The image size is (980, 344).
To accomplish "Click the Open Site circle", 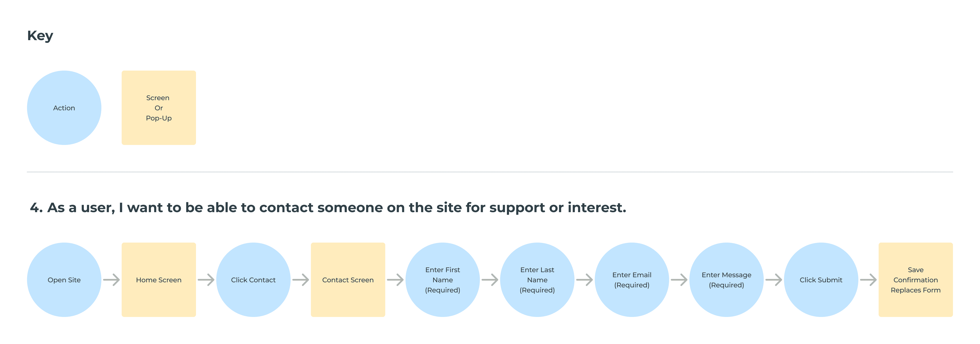I will (64, 280).
